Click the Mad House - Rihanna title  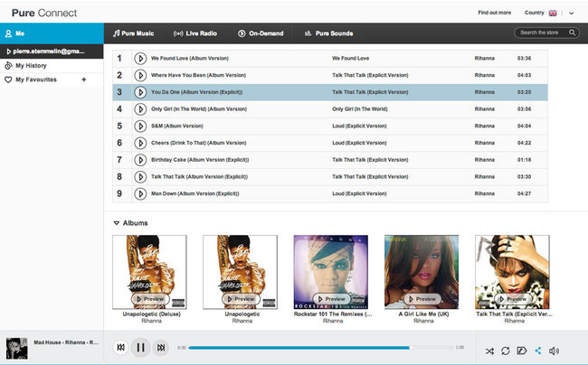tap(66, 342)
